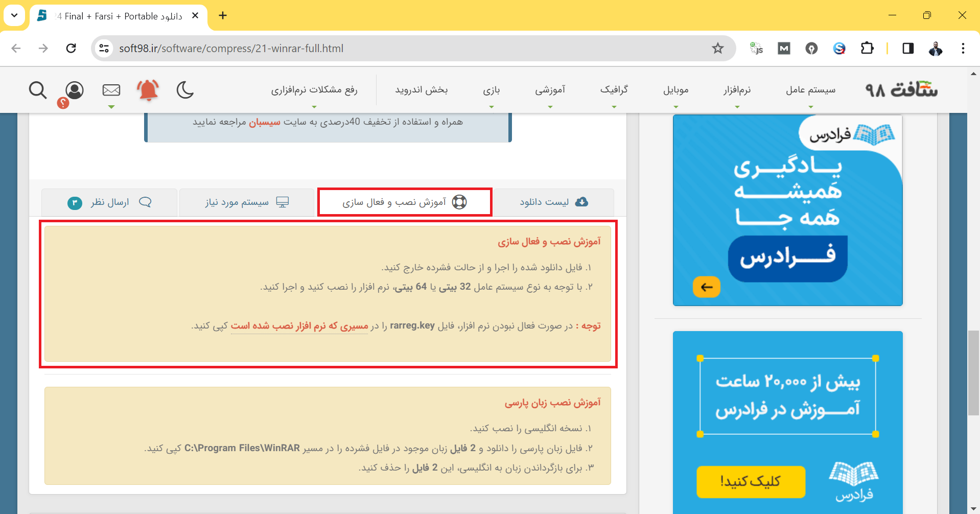
Task: Click the Faradars logo in lower ad
Action: 854,481
